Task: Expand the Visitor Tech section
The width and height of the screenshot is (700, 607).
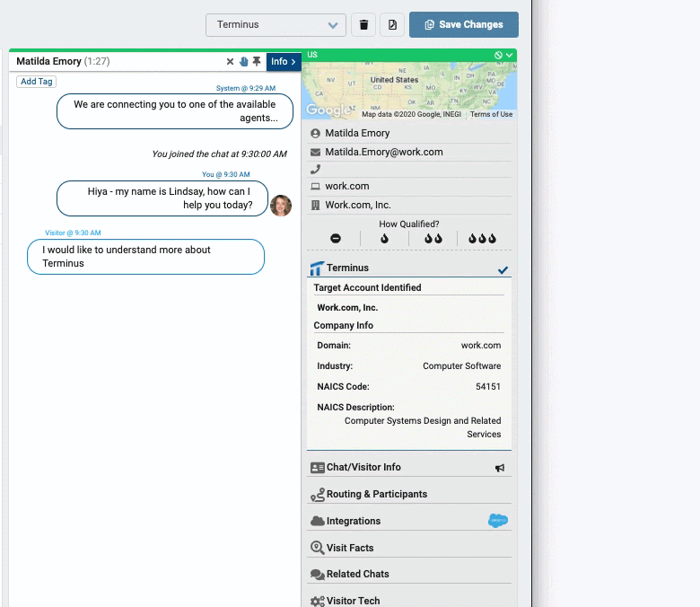Action: pyautogui.click(x=409, y=601)
